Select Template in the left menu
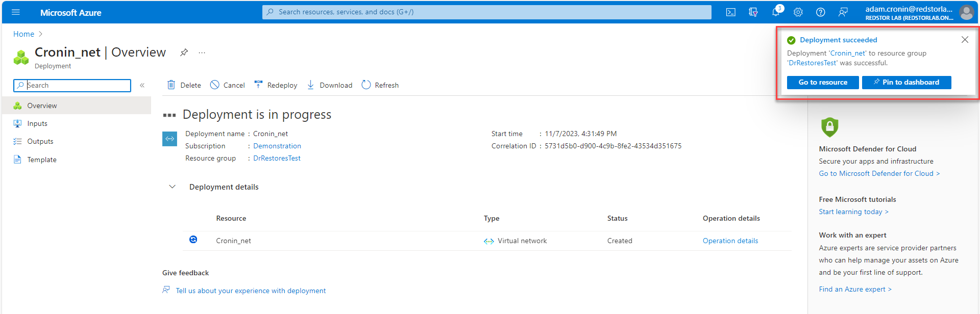980x314 pixels. 77,160
